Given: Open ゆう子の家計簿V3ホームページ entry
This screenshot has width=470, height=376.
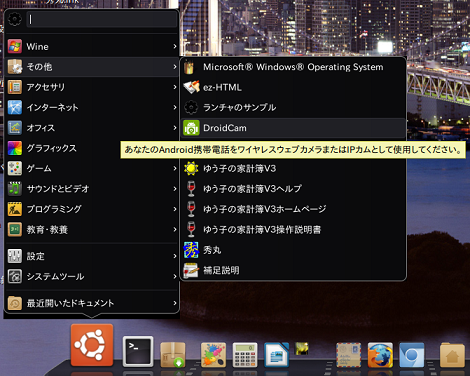Looking at the screenshot, I should click(293, 209).
